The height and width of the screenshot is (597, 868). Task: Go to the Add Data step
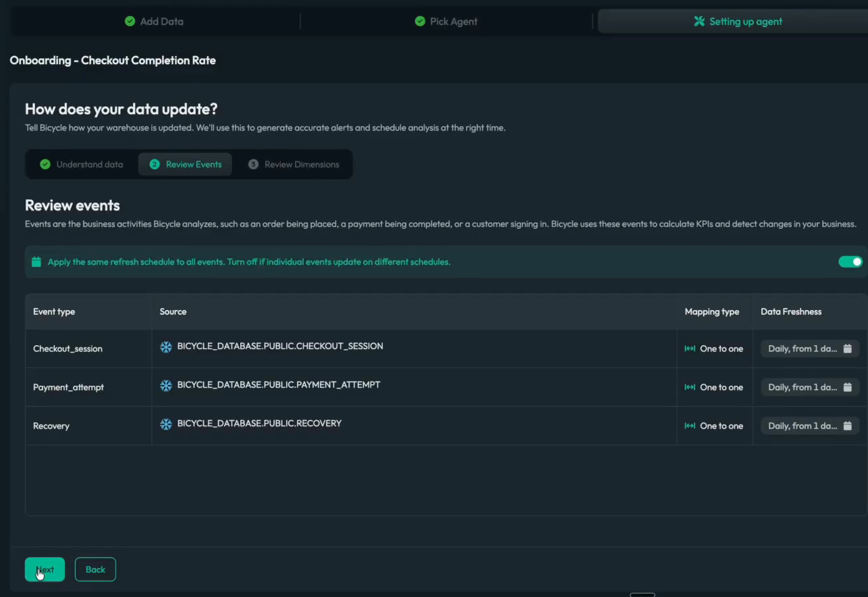pos(155,22)
